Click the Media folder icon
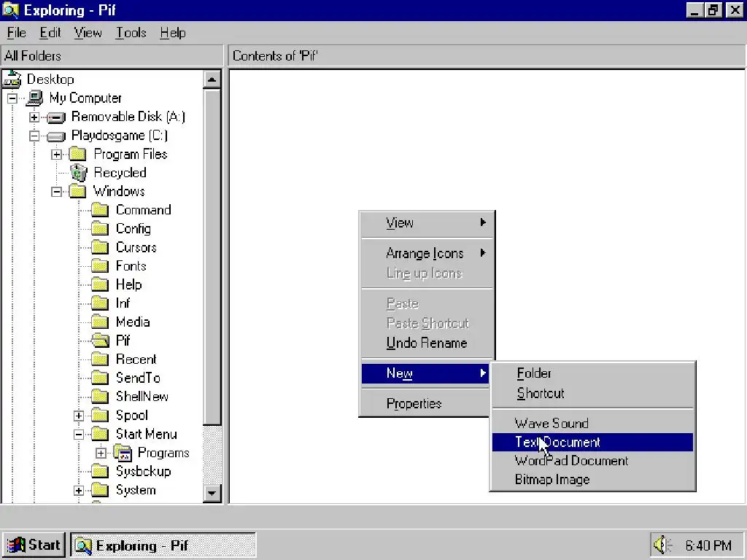Viewport: 747px width, 560px height. pos(100,322)
